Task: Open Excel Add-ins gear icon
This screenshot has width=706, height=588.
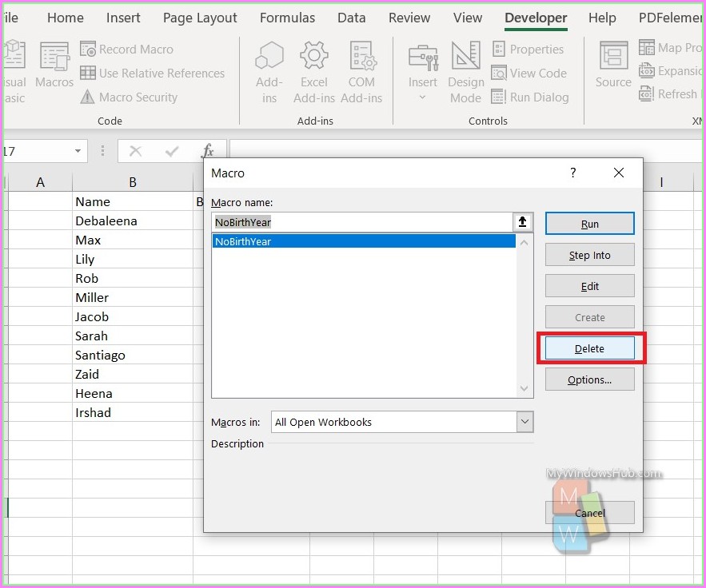Action: point(314,56)
